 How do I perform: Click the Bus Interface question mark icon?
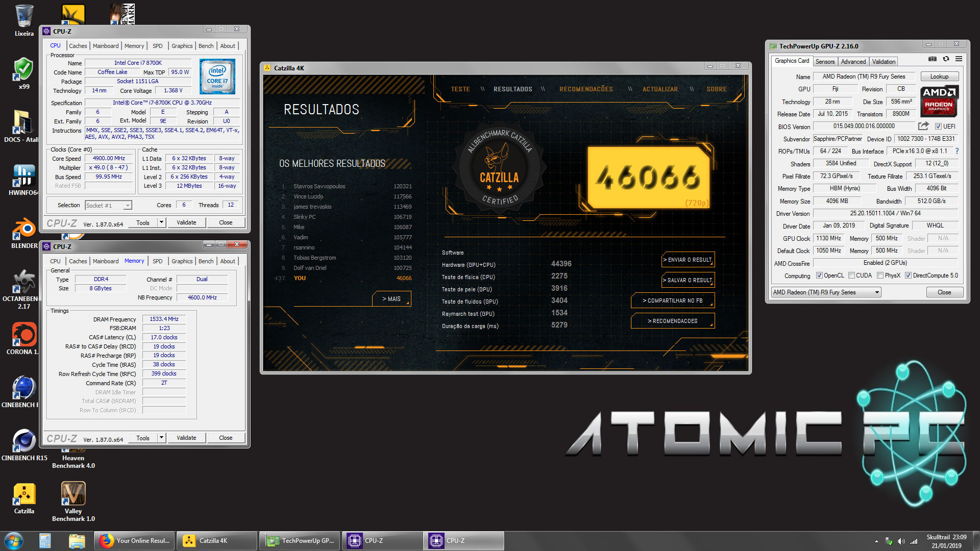click(957, 151)
